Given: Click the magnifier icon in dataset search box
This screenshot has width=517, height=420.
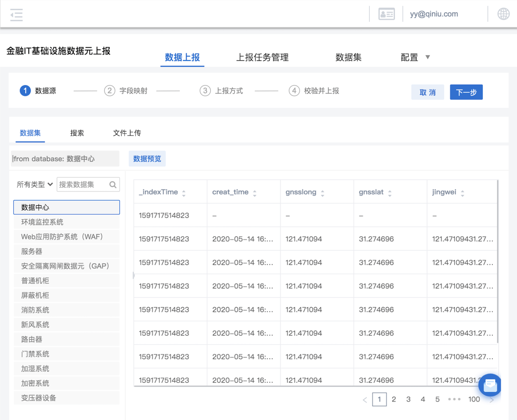Looking at the screenshot, I should (113, 184).
